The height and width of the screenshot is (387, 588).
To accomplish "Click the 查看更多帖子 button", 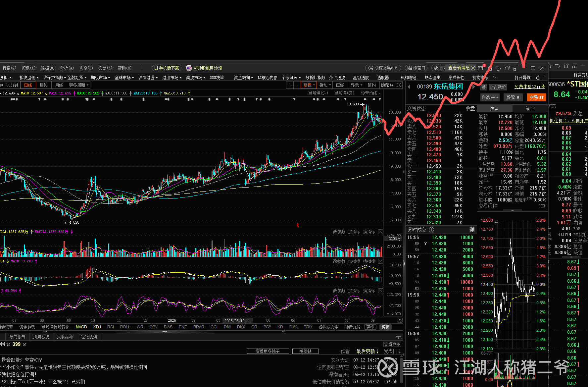I will tap(268, 351).
